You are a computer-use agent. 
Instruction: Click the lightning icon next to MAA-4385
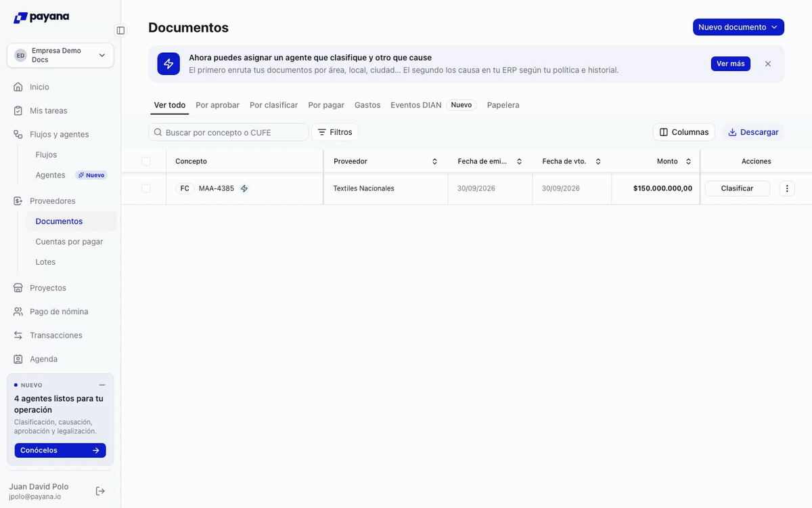click(x=244, y=188)
